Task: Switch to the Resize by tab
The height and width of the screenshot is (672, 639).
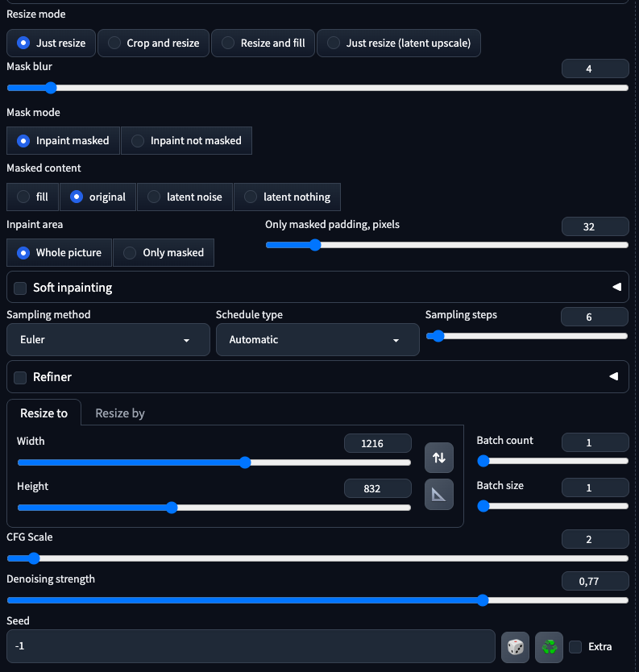Action: (120, 413)
